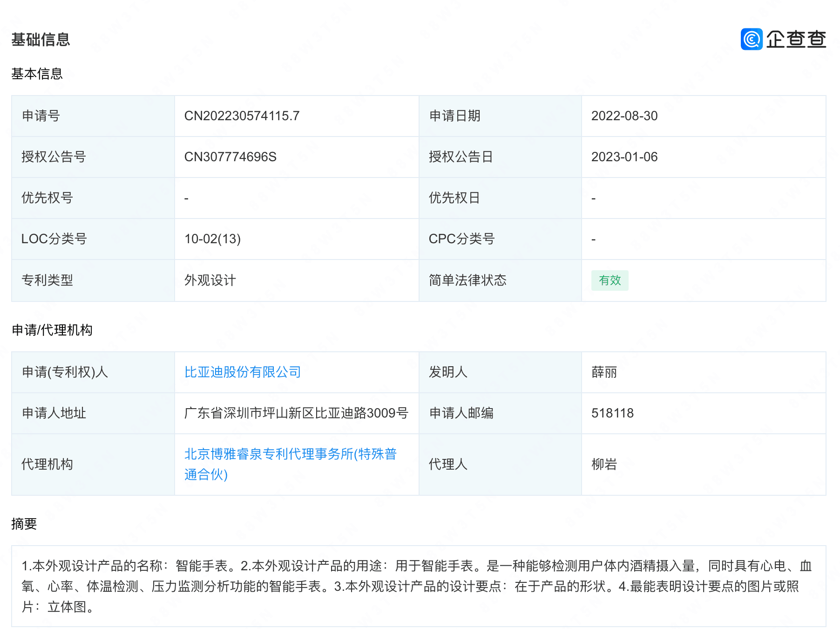
Task: Click the 企查查 blue logo icon
Action: [754, 40]
